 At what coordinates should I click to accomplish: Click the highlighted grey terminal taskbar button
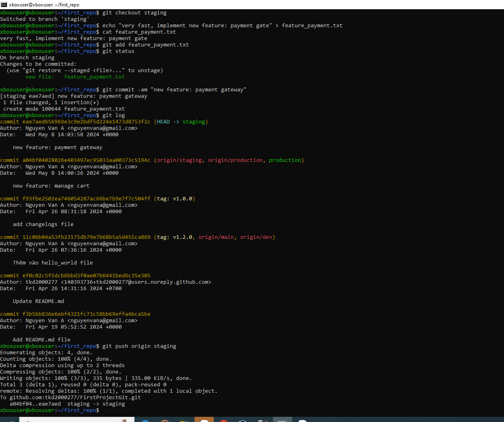(283, 420)
